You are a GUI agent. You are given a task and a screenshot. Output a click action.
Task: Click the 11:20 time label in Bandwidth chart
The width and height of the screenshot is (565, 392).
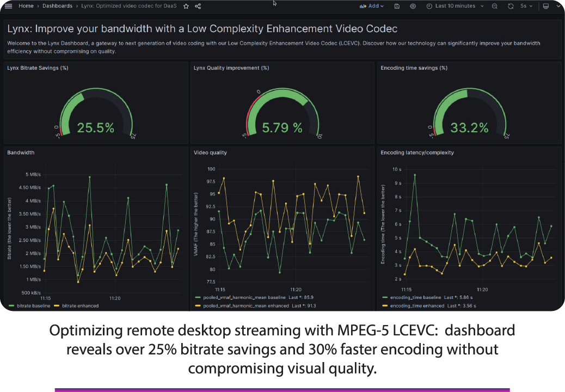[x=115, y=298]
